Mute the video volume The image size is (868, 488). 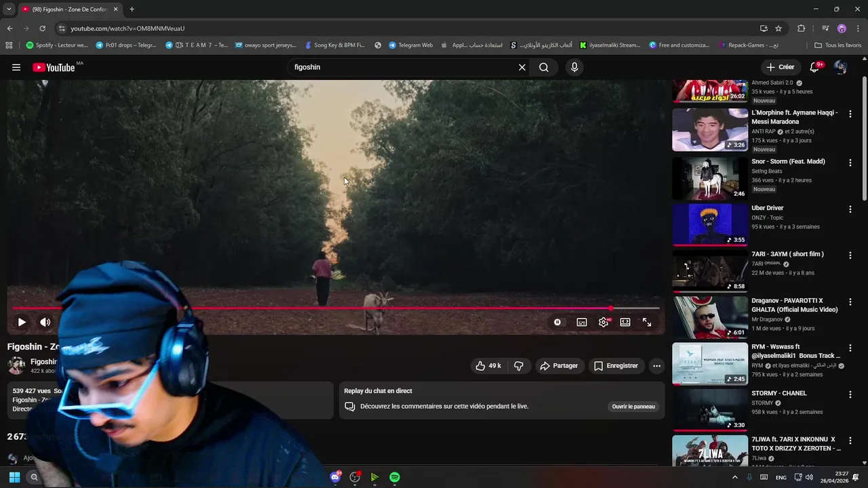click(x=45, y=323)
